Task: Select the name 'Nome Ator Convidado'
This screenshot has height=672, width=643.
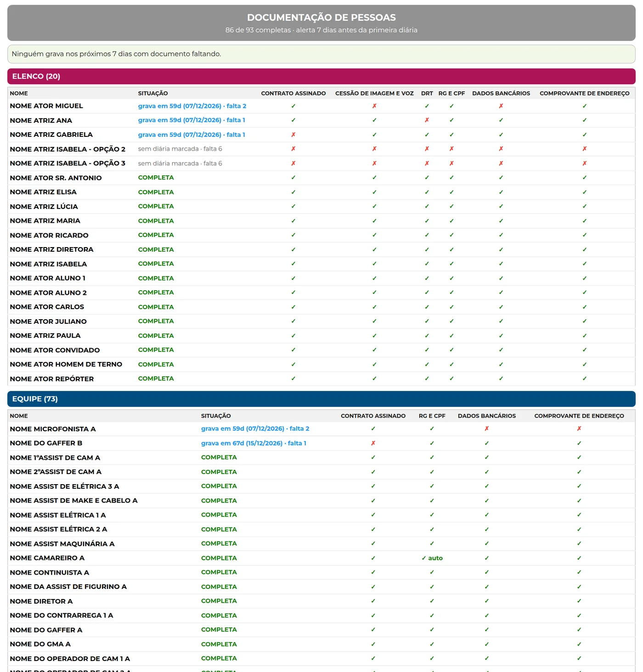Action: pyautogui.click(x=55, y=350)
